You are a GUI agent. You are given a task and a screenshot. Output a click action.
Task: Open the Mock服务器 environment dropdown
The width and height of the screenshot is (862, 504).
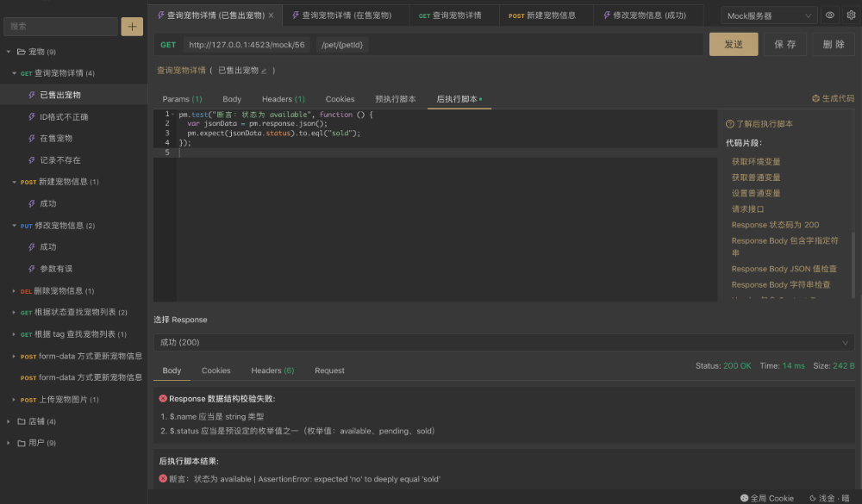(x=769, y=16)
